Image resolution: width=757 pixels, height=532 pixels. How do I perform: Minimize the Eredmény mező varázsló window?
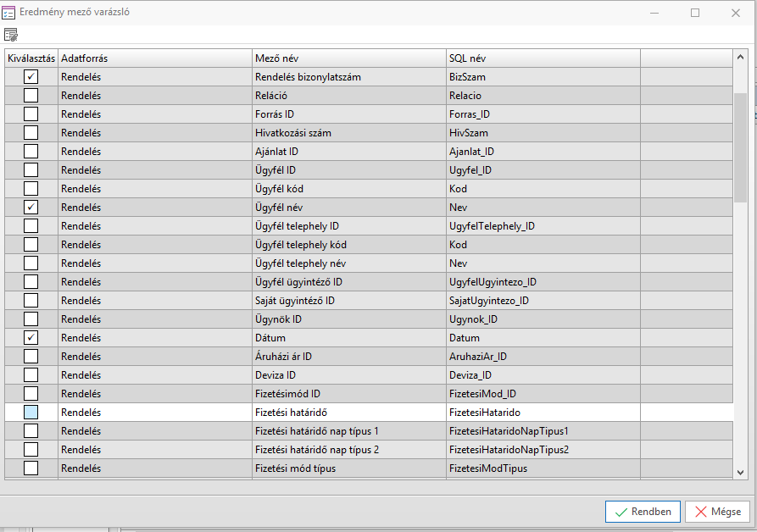point(655,13)
